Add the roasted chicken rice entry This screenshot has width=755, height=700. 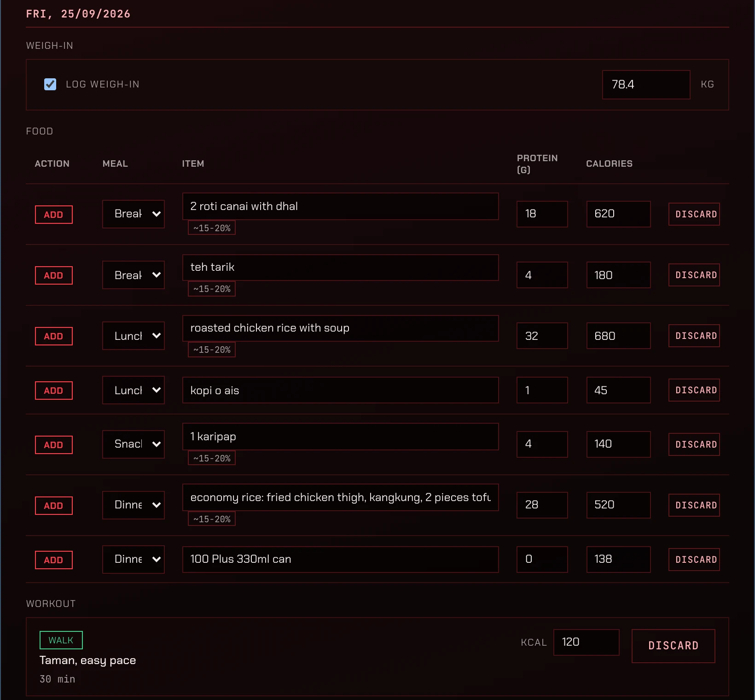tap(54, 336)
